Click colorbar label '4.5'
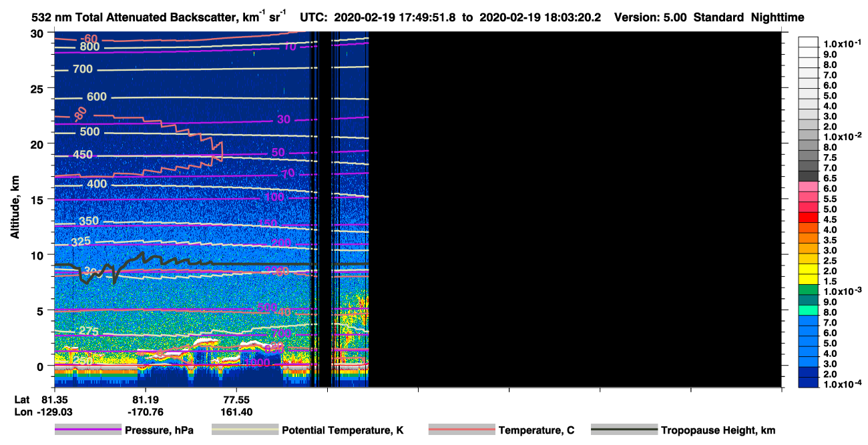Viewport: 868px width, 445px height. click(x=829, y=219)
